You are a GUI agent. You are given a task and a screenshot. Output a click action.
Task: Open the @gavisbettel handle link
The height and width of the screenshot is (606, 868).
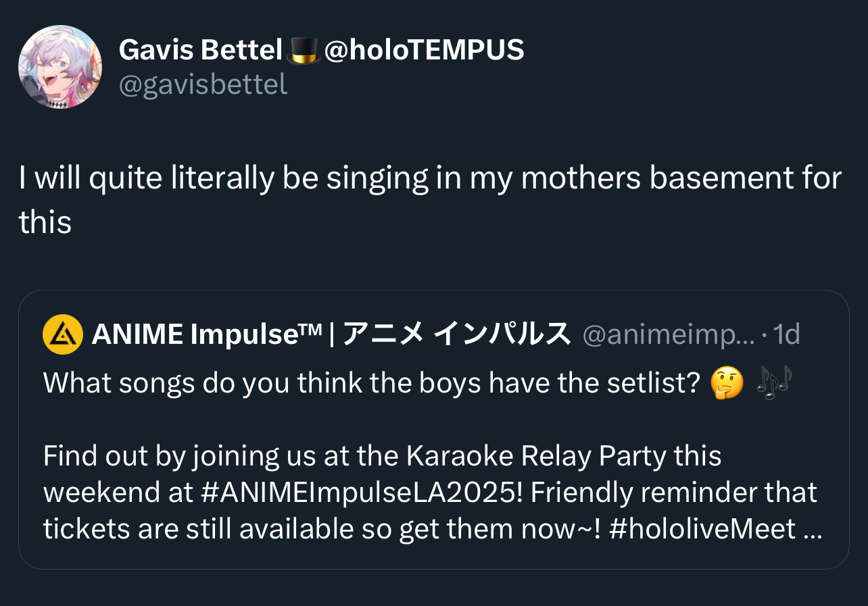[x=203, y=84]
